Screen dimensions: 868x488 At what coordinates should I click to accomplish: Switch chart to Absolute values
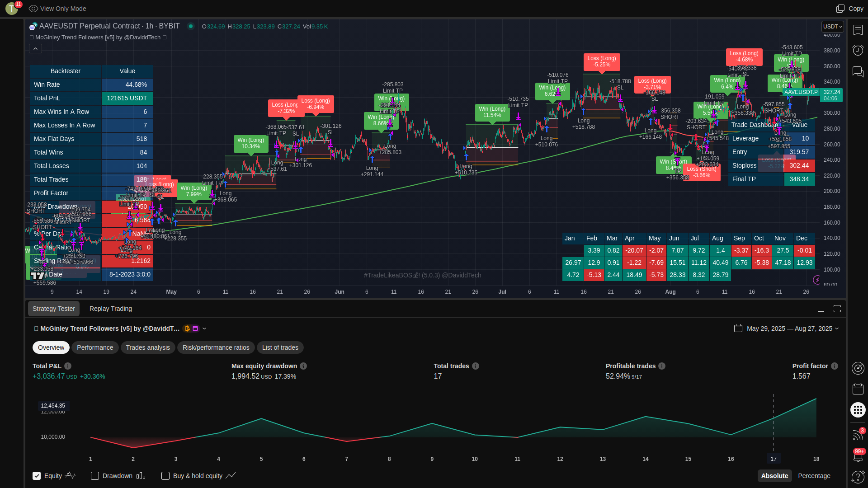(774, 476)
